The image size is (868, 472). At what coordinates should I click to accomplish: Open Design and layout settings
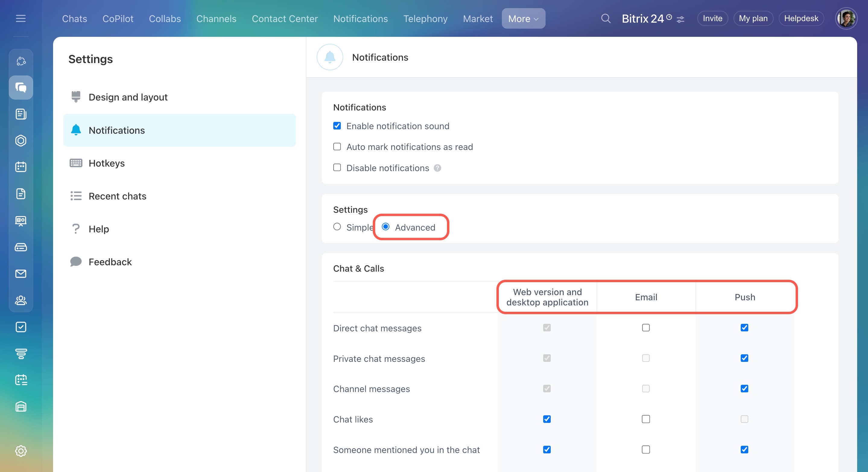[x=179, y=97]
